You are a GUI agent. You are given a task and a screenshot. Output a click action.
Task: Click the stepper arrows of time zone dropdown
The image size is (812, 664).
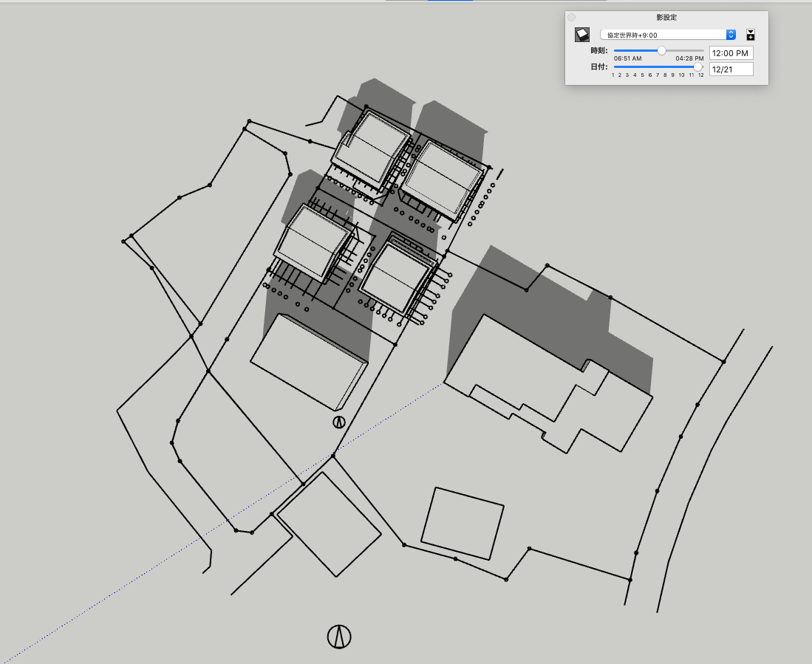(x=731, y=35)
